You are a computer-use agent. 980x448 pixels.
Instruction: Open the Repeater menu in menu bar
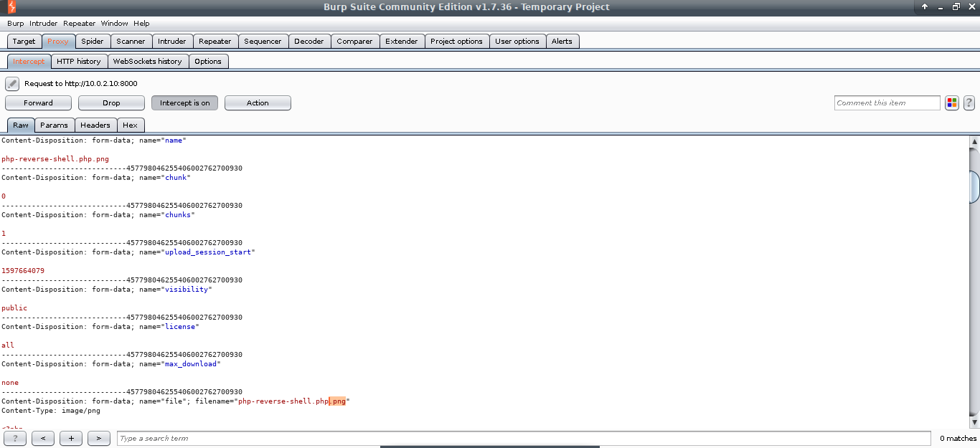(x=79, y=24)
